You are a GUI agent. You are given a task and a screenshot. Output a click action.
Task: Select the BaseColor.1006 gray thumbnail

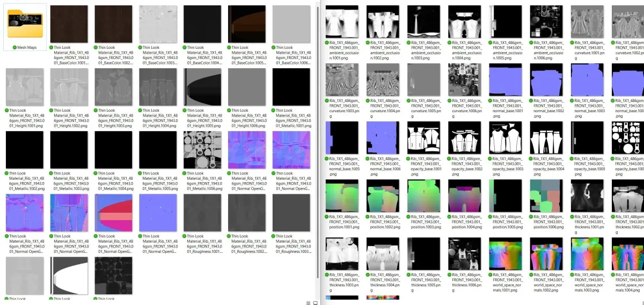coord(292,24)
